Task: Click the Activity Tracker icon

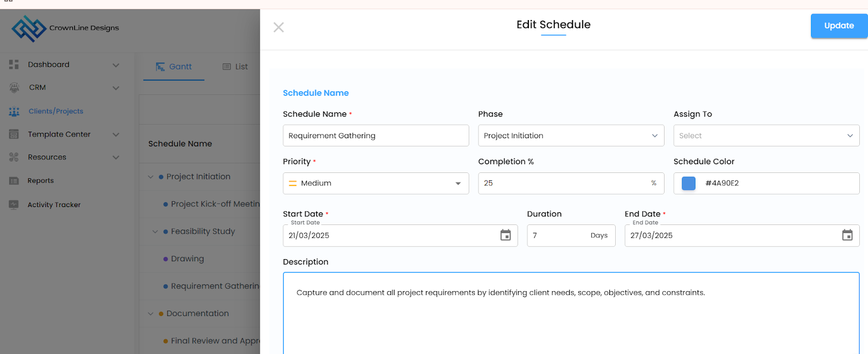Action: pos(14,204)
